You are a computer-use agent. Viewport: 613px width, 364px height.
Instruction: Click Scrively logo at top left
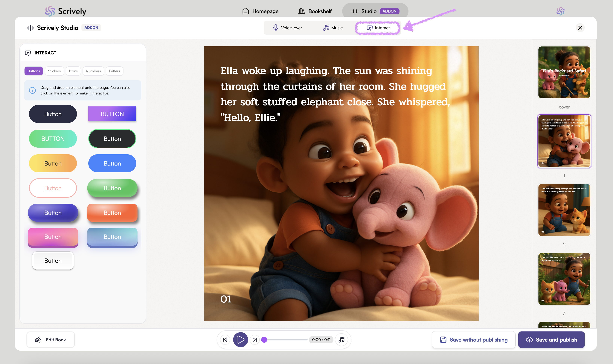pos(66,11)
